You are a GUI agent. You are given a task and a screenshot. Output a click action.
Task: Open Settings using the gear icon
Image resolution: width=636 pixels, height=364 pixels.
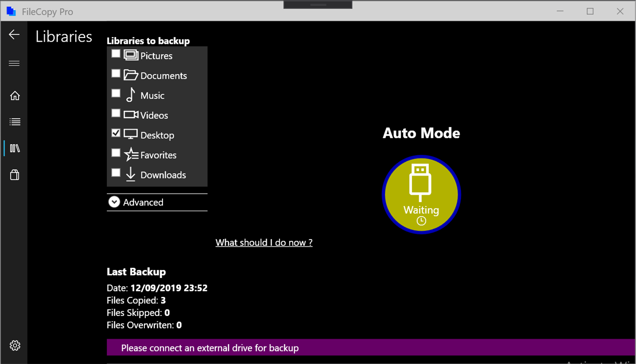(15, 345)
